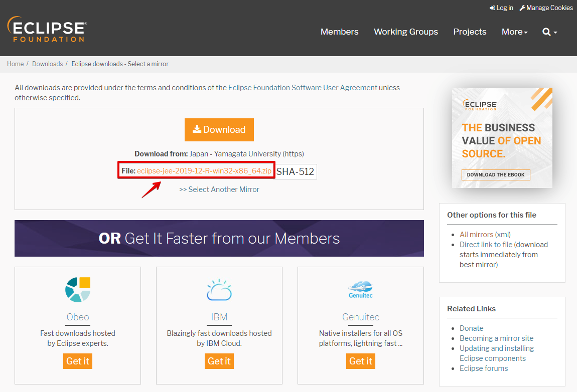577x392 pixels.
Task: Click Get it button under Genuitec
Action: [361, 361]
